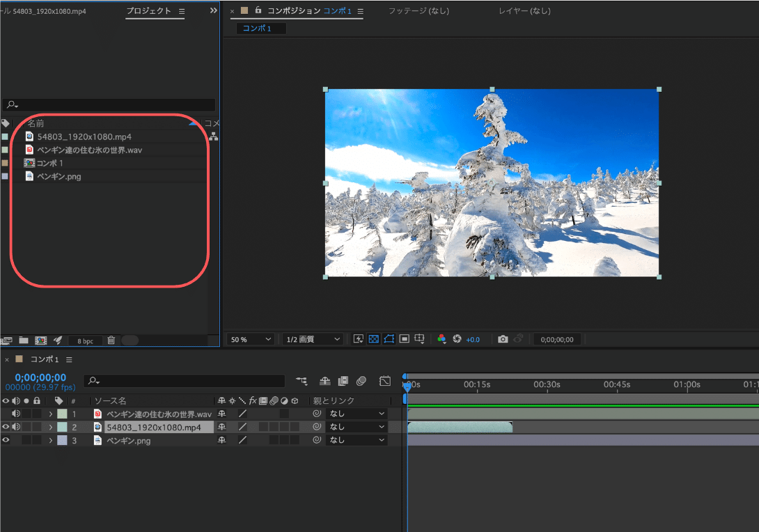The width and height of the screenshot is (759, 532).
Task: Click label color swatch of layer 2 mp4
Action: pyautogui.click(x=63, y=427)
